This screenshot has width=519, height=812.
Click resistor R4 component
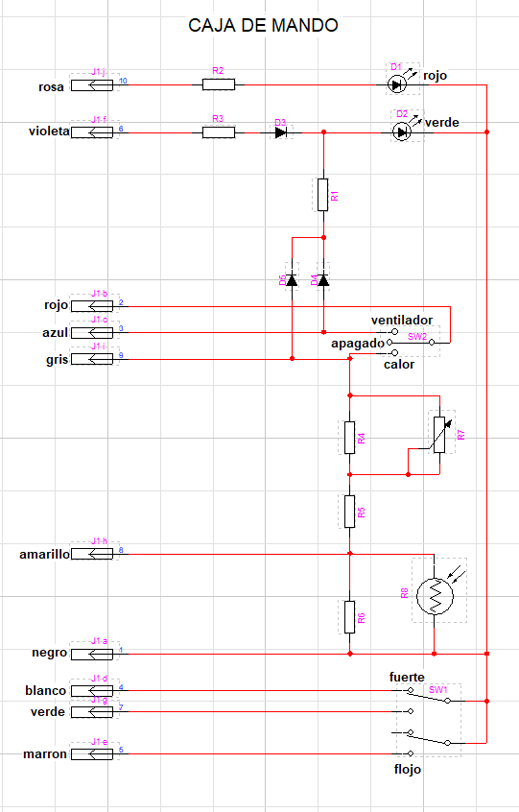pyautogui.click(x=350, y=438)
